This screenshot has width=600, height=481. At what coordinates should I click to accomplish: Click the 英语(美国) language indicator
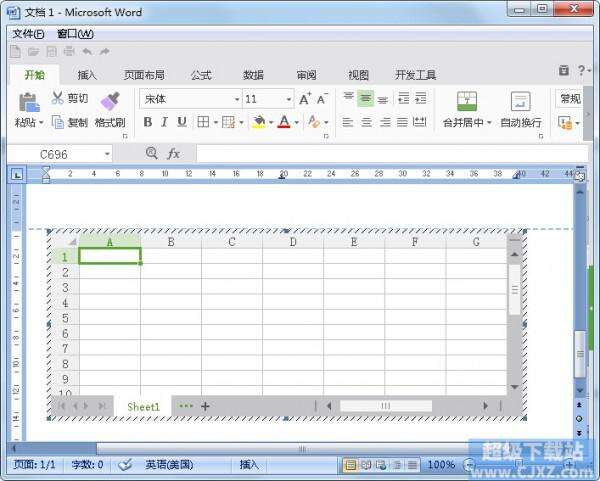[x=169, y=465]
